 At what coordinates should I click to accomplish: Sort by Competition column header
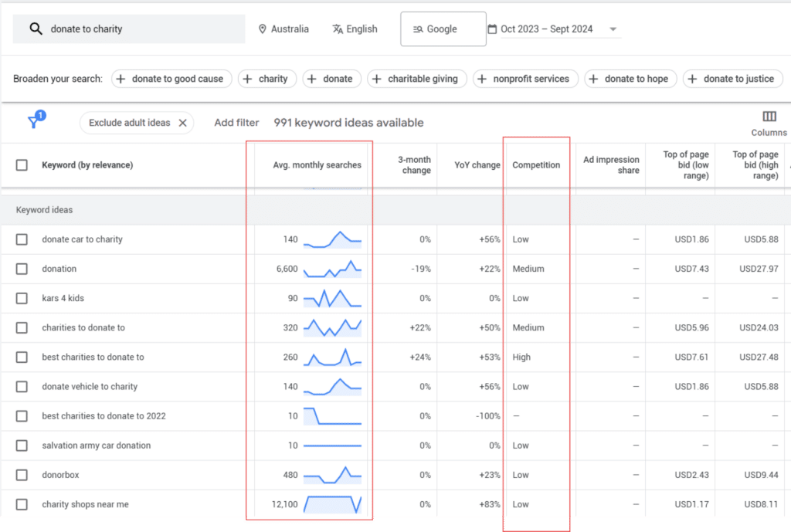click(x=536, y=165)
